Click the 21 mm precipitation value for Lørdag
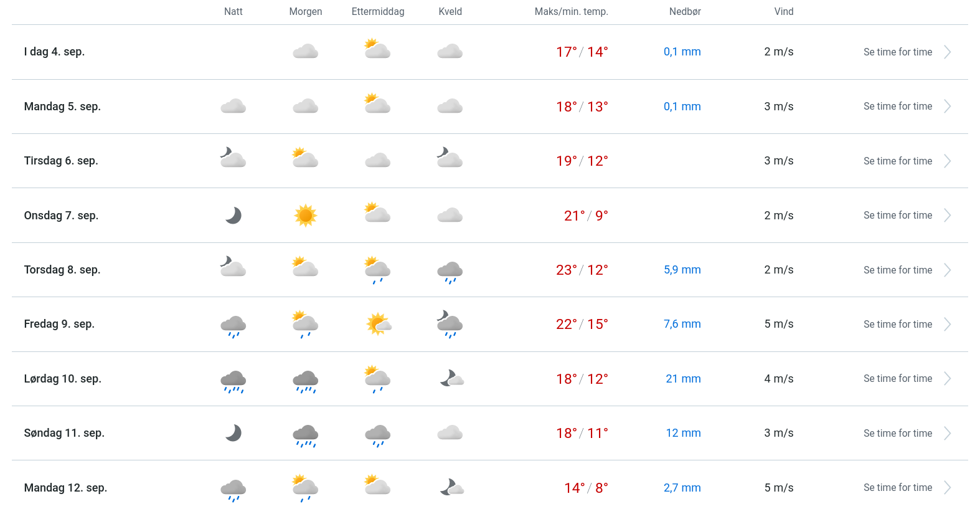The width and height of the screenshot is (980, 514). [683, 379]
